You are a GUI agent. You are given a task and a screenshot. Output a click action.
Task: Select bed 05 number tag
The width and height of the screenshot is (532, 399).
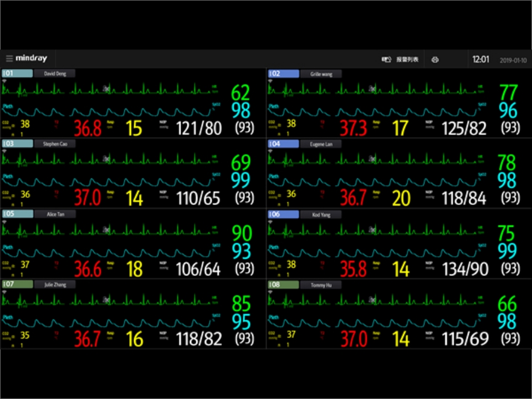coord(17,214)
